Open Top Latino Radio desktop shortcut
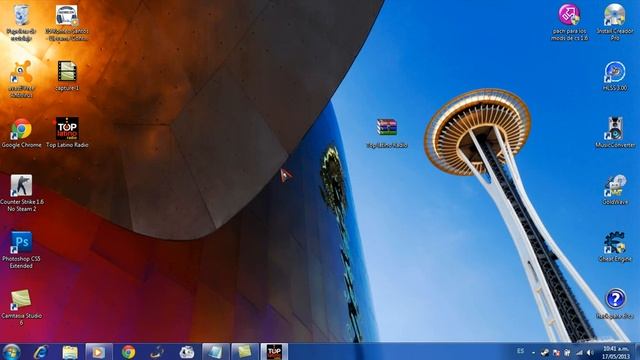This screenshot has height=360, width=640. [67, 133]
